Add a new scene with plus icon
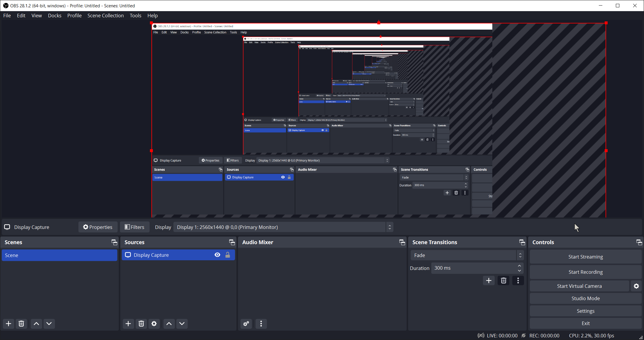The height and width of the screenshot is (340, 644). pyautogui.click(x=9, y=324)
